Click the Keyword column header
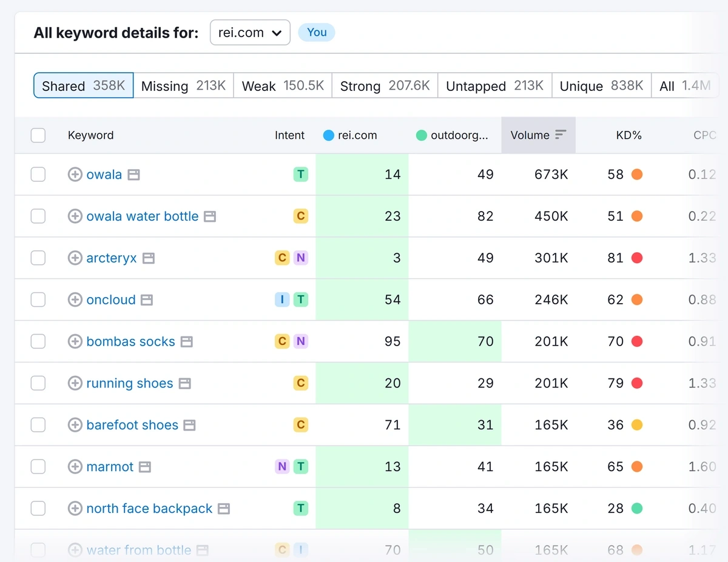728x562 pixels. point(90,135)
